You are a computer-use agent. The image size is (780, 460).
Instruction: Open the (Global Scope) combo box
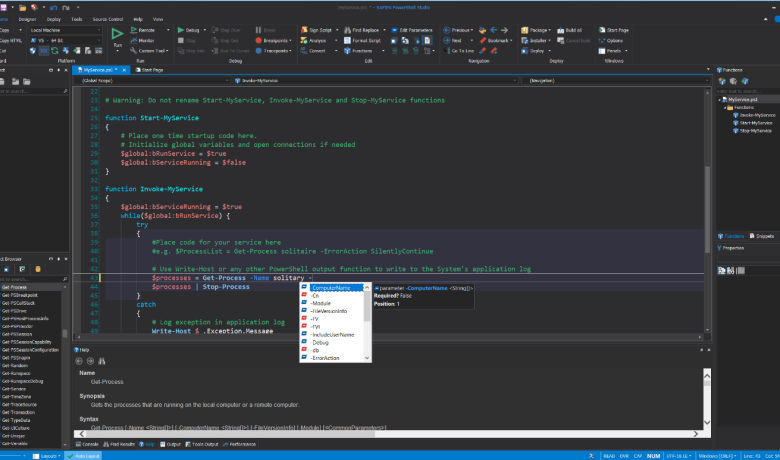pyautogui.click(x=152, y=81)
